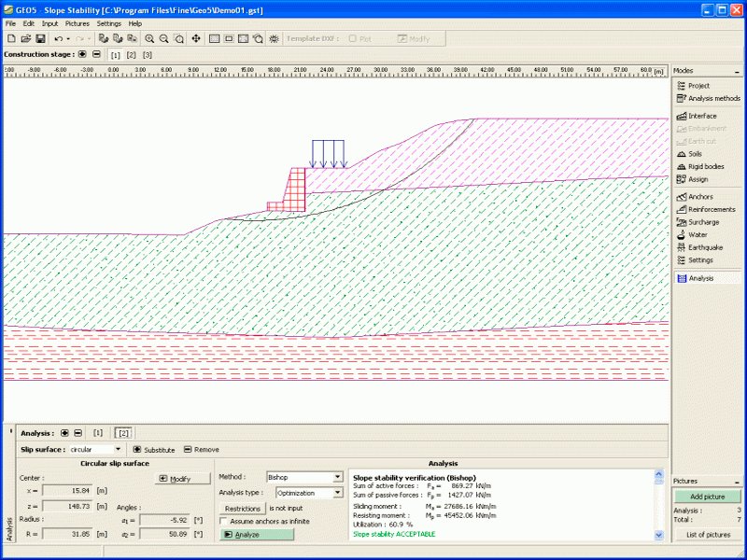Click the second view frame toolbar icon
Screen dimensions: 747x560
(229, 39)
